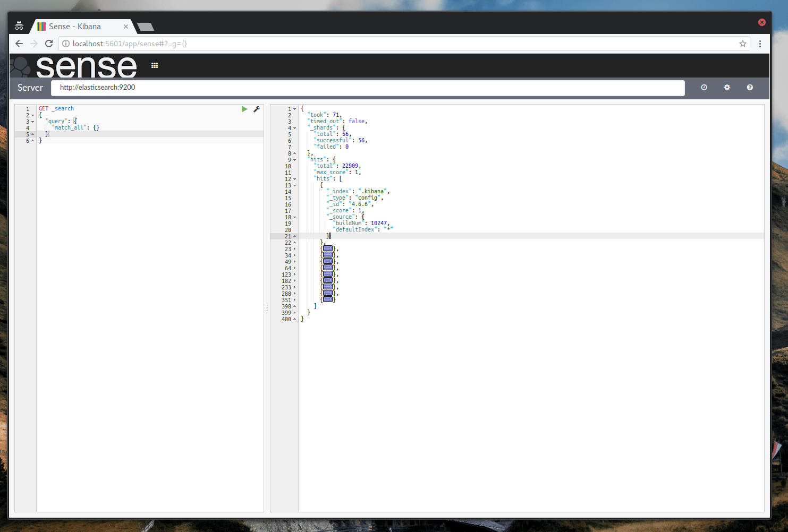788x532 pixels.
Task: Open the wrench options for request
Action: point(257,109)
